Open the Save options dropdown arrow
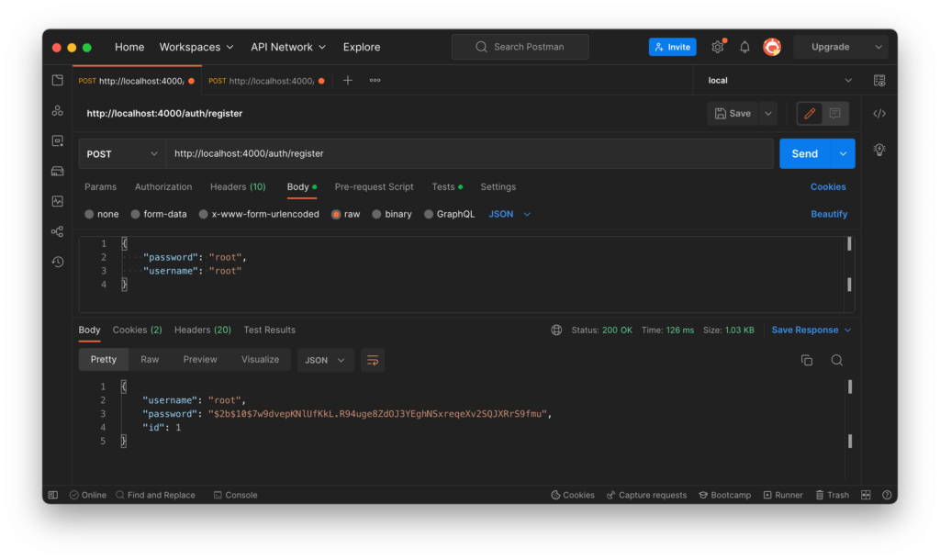940x560 pixels. click(768, 113)
